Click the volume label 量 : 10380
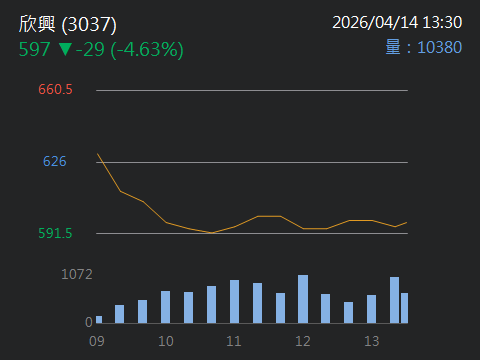This screenshot has width=480, height=360. (x=424, y=47)
